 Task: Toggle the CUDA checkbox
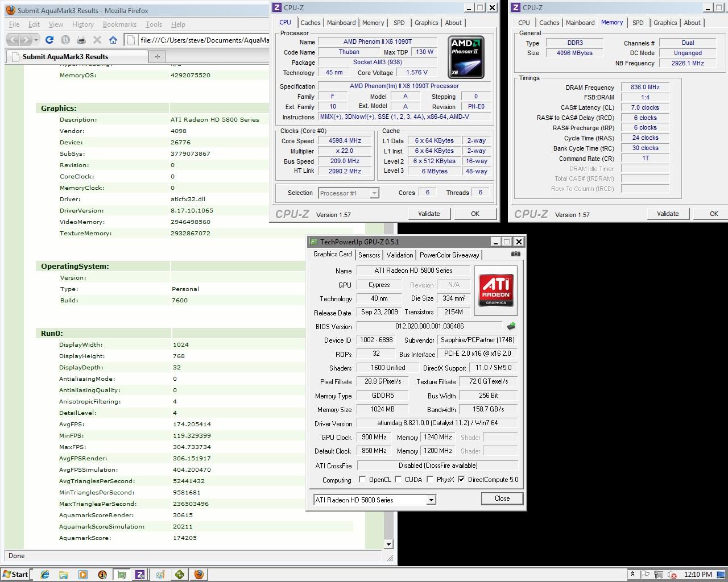tap(398, 480)
